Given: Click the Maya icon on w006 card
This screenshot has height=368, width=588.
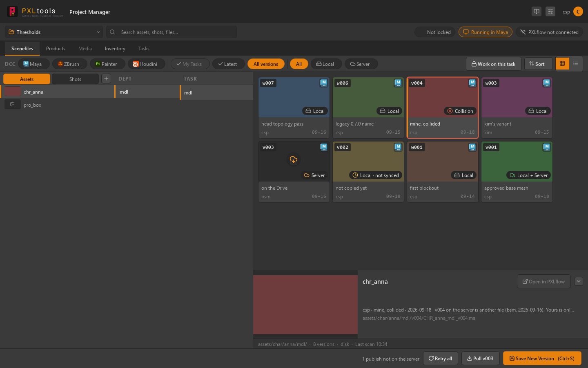Looking at the screenshot, I should click(x=398, y=83).
